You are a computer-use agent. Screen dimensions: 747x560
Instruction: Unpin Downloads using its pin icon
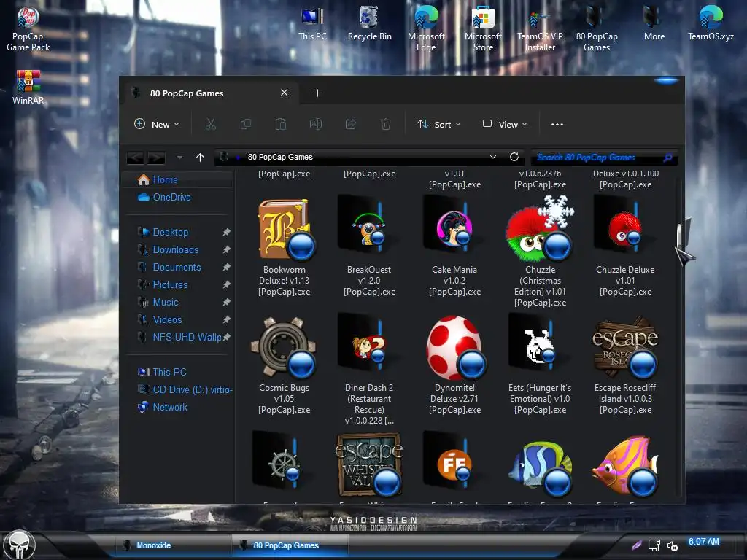coord(226,249)
